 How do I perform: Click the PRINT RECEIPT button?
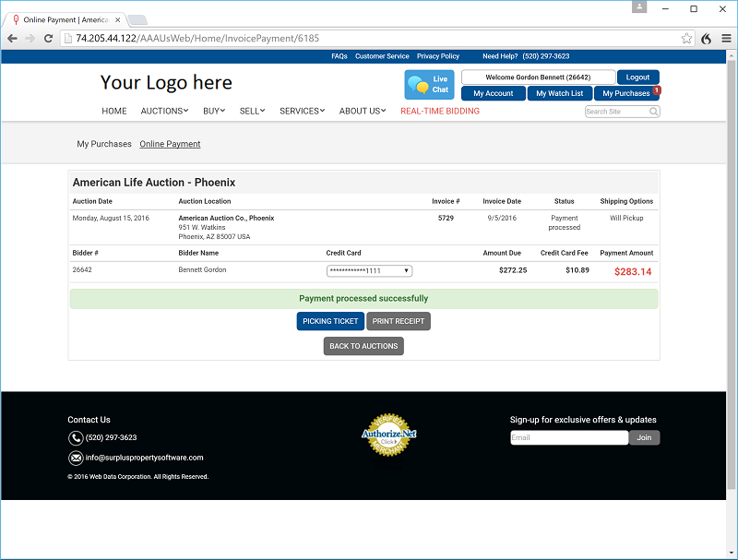[x=399, y=321]
